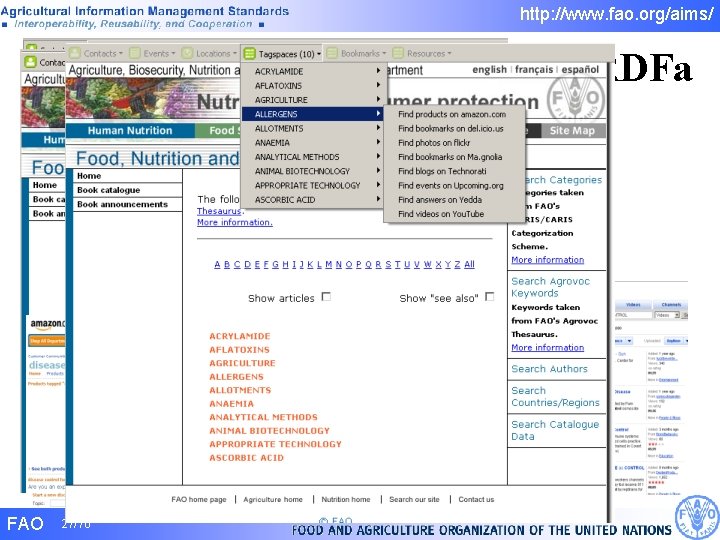
Task: Open the Locations dropdown menu
Action: point(209,53)
